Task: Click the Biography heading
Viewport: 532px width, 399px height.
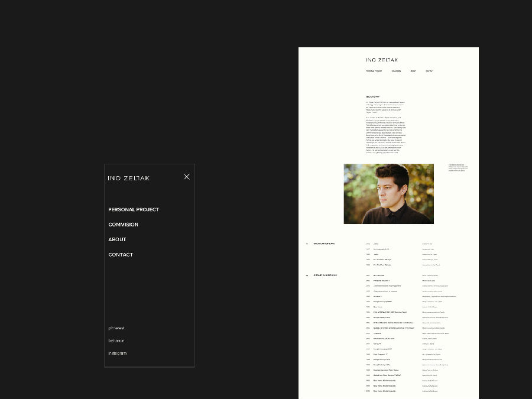Action: (x=372, y=97)
